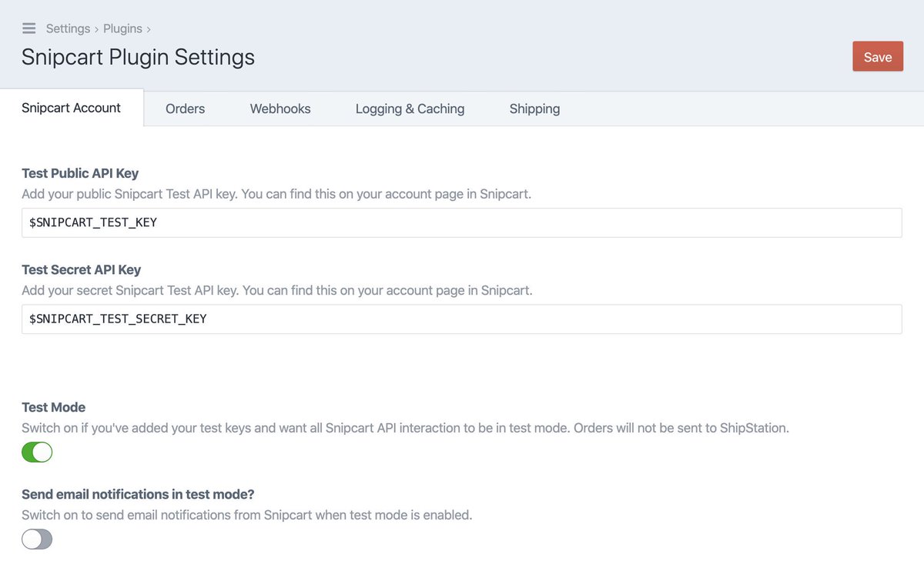Click the chevron after the Settings breadcrumb
Image resolution: width=924 pixels, height=571 pixels.
[97, 29]
